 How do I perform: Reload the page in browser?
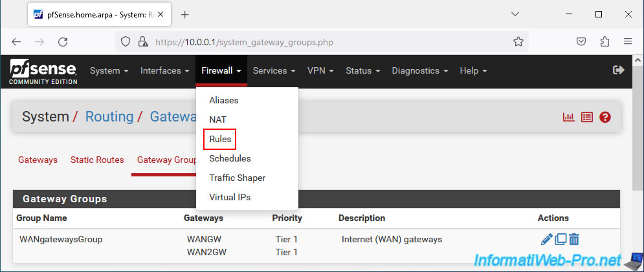(63, 41)
